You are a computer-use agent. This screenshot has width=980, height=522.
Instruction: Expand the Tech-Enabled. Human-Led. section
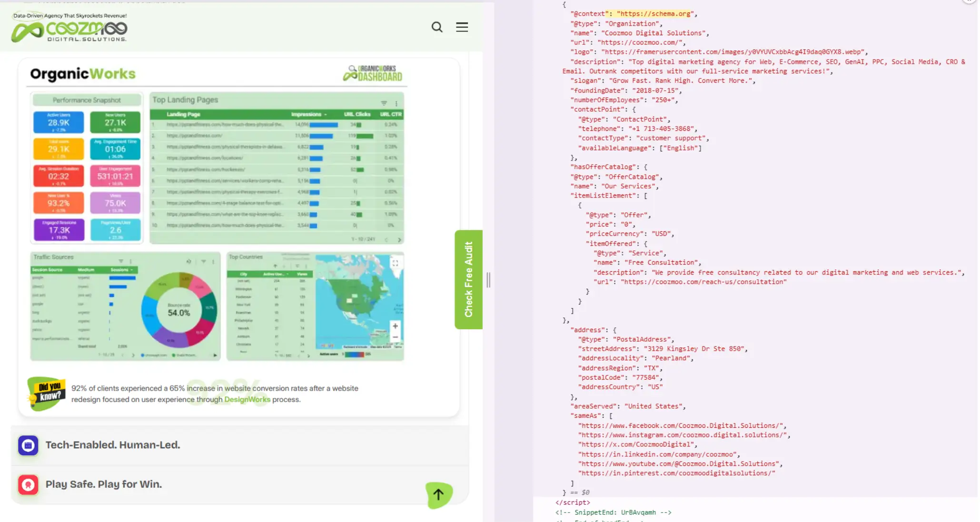click(240, 445)
